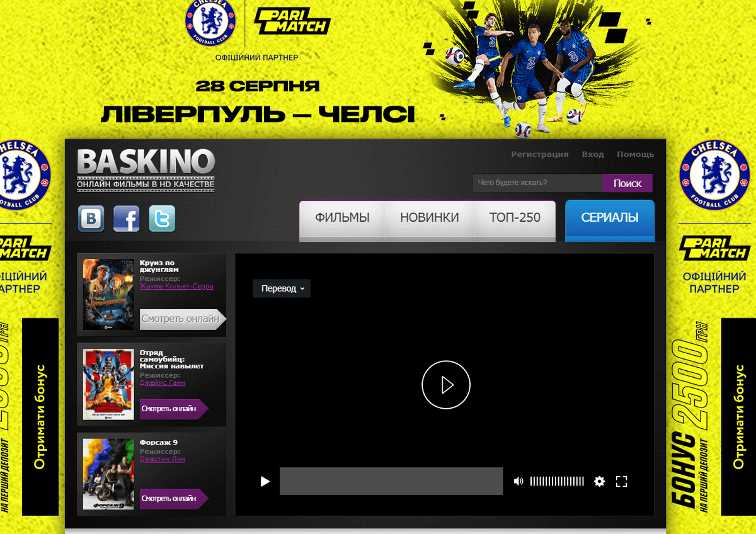Open the Круиз по джунглям poster thumbnail
The height and width of the screenshot is (534, 756).
pos(108,294)
